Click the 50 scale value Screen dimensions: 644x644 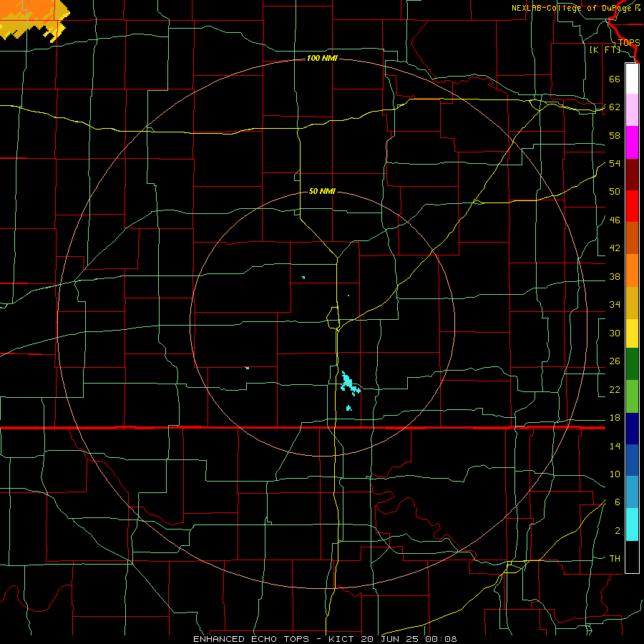[x=615, y=192]
